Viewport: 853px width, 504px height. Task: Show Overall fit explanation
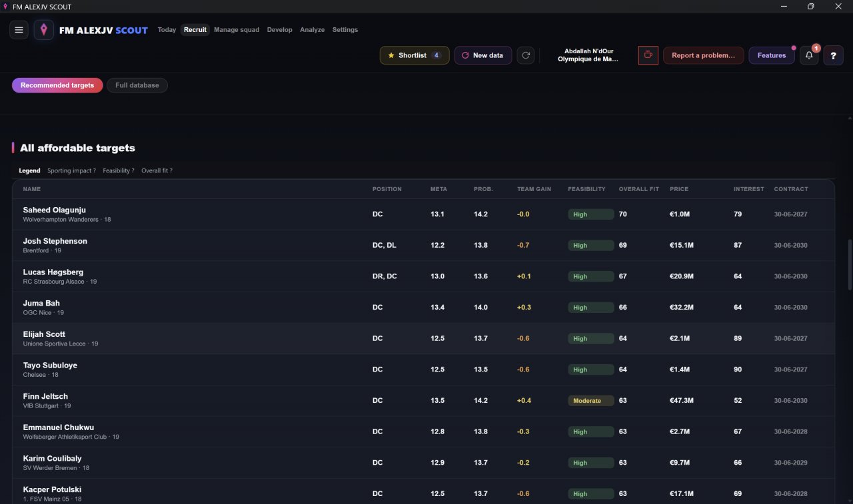[x=157, y=171]
